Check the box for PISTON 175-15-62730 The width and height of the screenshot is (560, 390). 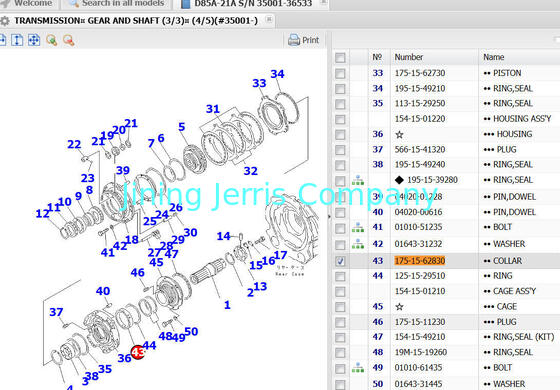[x=340, y=73]
